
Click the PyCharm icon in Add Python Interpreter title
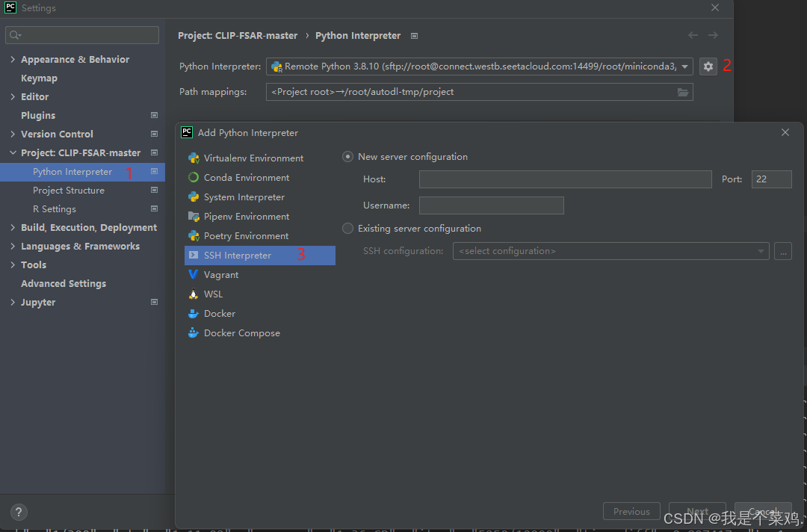pyautogui.click(x=187, y=132)
